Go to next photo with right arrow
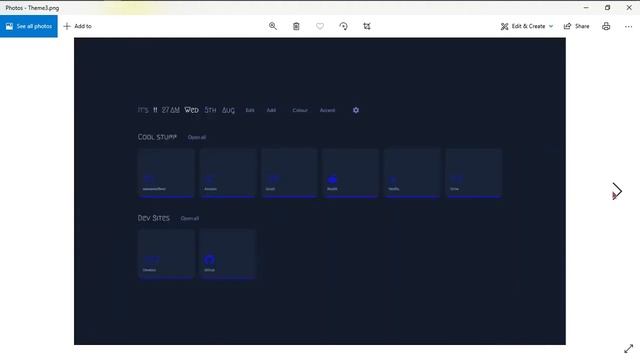The height and width of the screenshot is (360, 640). click(x=617, y=191)
